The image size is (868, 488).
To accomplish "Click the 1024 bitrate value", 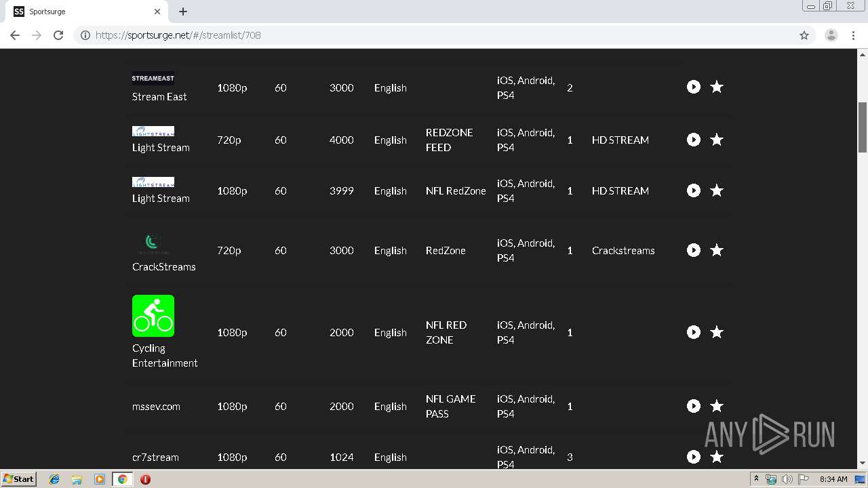I will (x=342, y=457).
